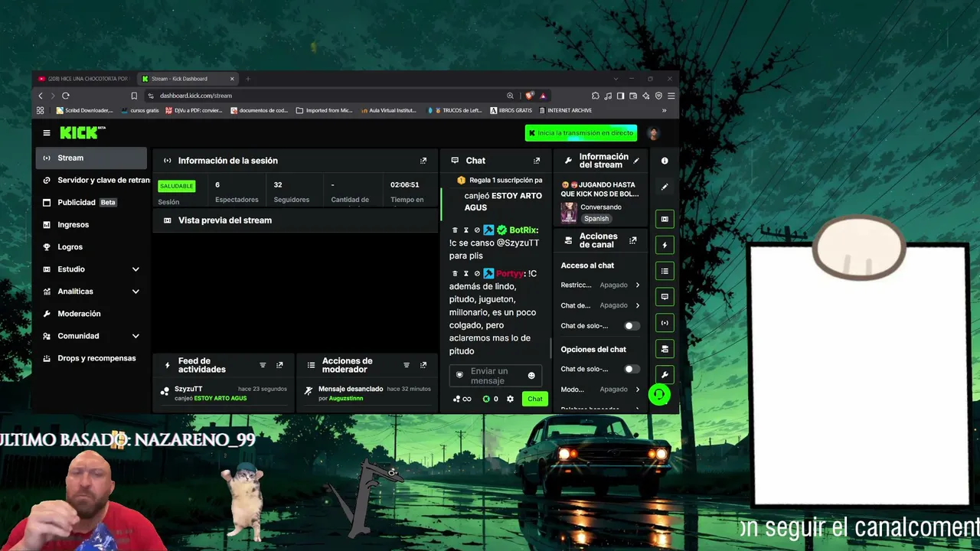This screenshot has width=980, height=551.
Task: Open the Modo... Apagado setting
Action: 600,390
